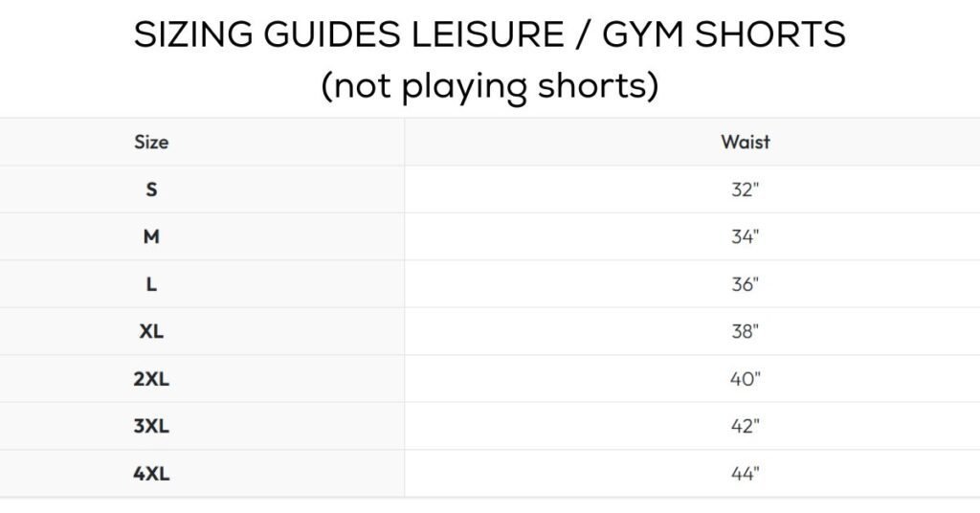Click the "(not playing shorts)" subtitle

(x=490, y=86)
